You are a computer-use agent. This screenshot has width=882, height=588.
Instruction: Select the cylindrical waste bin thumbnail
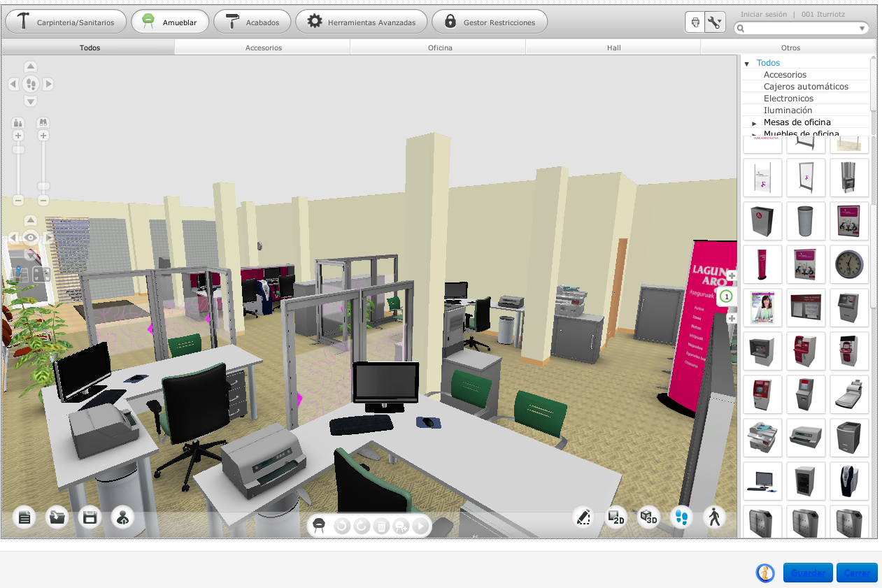pos(806,221)
